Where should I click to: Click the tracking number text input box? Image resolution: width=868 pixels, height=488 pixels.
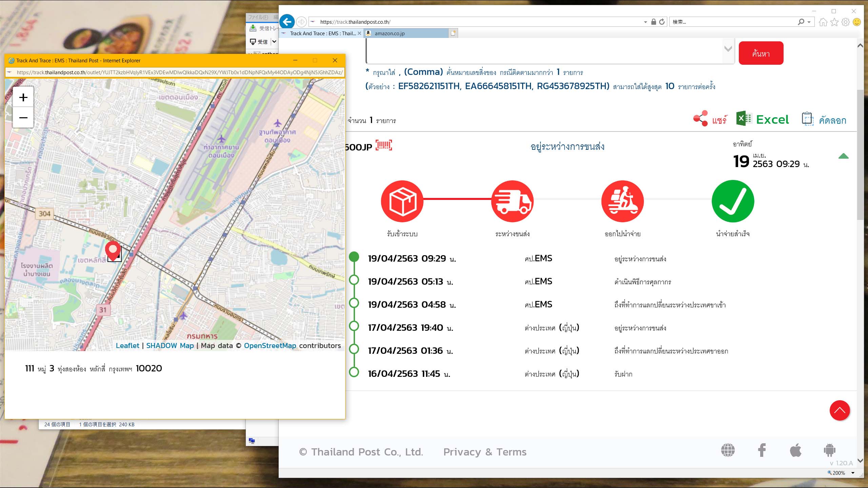550,51
